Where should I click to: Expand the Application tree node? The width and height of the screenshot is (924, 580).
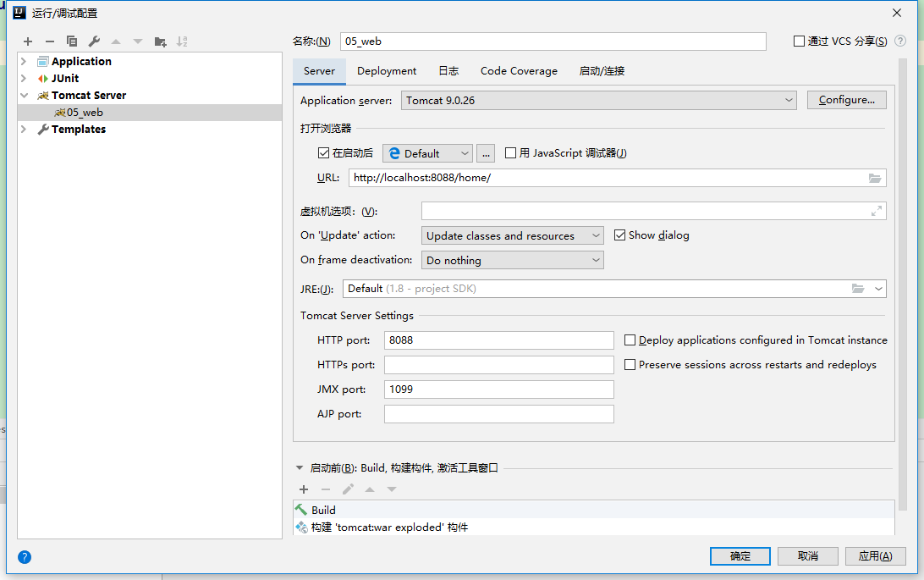[25, 61]
